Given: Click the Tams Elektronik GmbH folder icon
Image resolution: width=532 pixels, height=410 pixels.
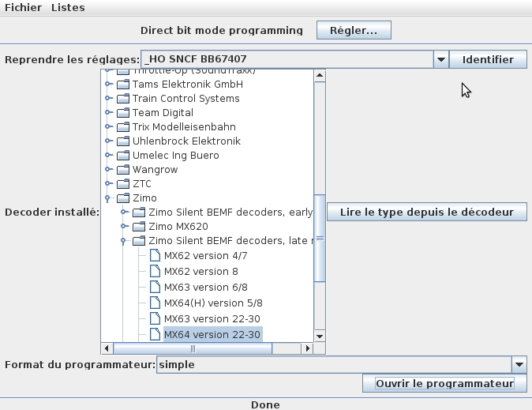Looking at the screenshot, I should [123, 84].
